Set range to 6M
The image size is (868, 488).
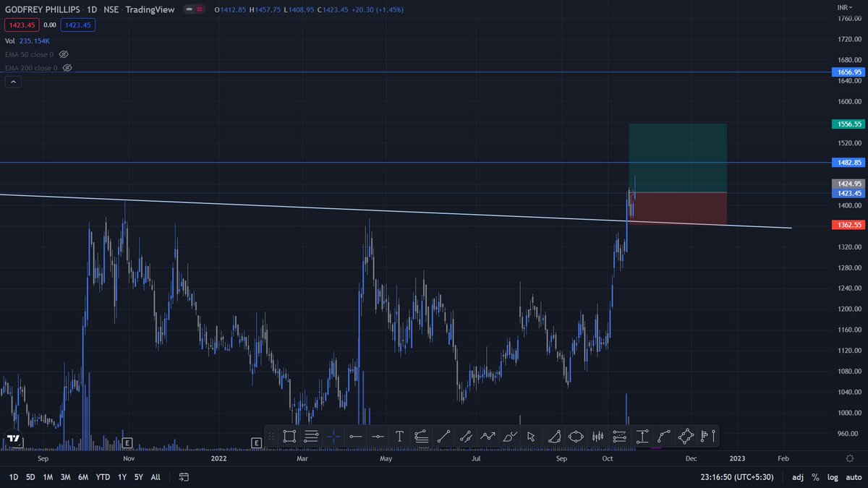(83, 477)
